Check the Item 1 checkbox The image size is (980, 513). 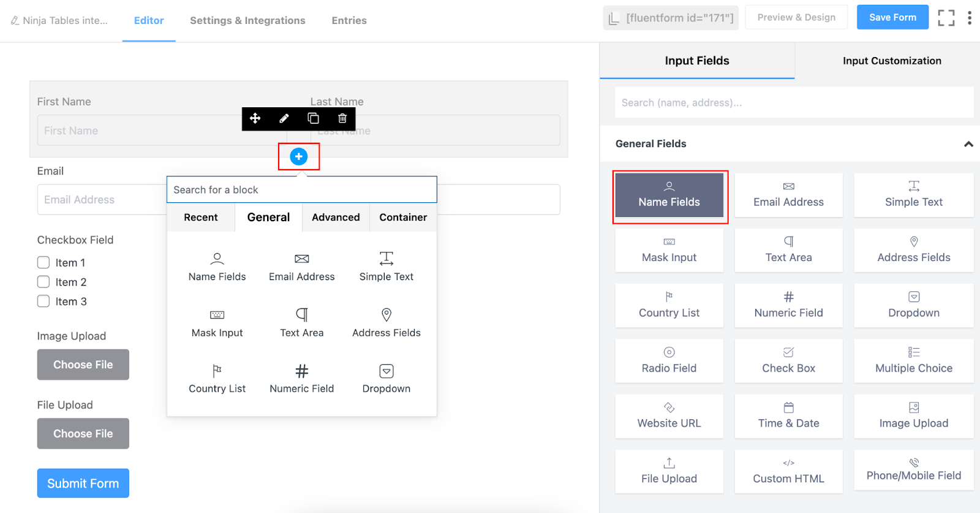[43, 262]
